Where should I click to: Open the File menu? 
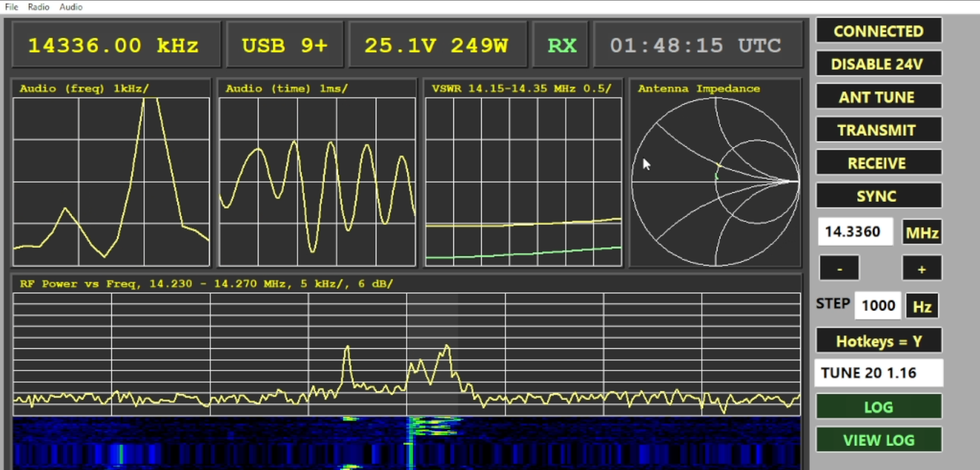12,7
